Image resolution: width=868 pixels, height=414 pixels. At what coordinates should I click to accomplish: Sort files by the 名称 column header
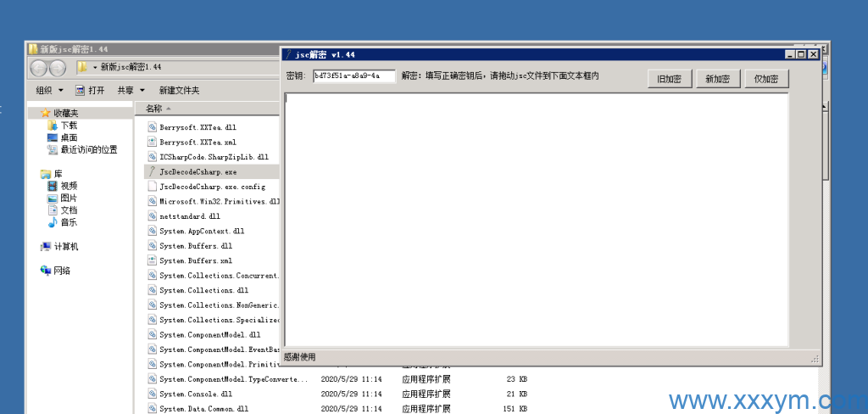click(154, 109)
